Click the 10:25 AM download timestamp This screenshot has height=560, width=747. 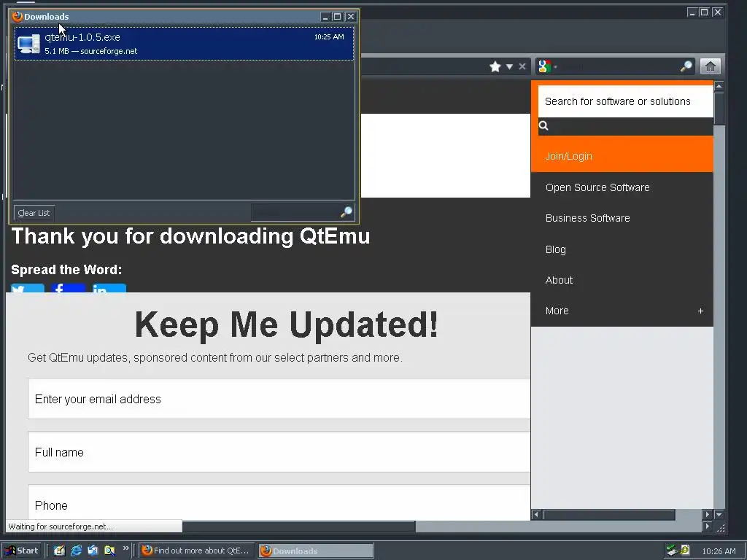coord(329,36)
